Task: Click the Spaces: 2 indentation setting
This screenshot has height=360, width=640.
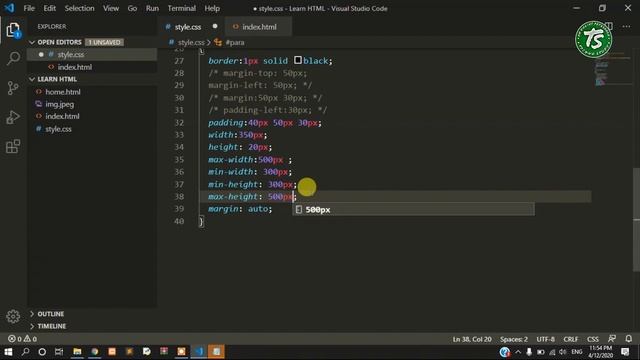Action: point(513,339)
